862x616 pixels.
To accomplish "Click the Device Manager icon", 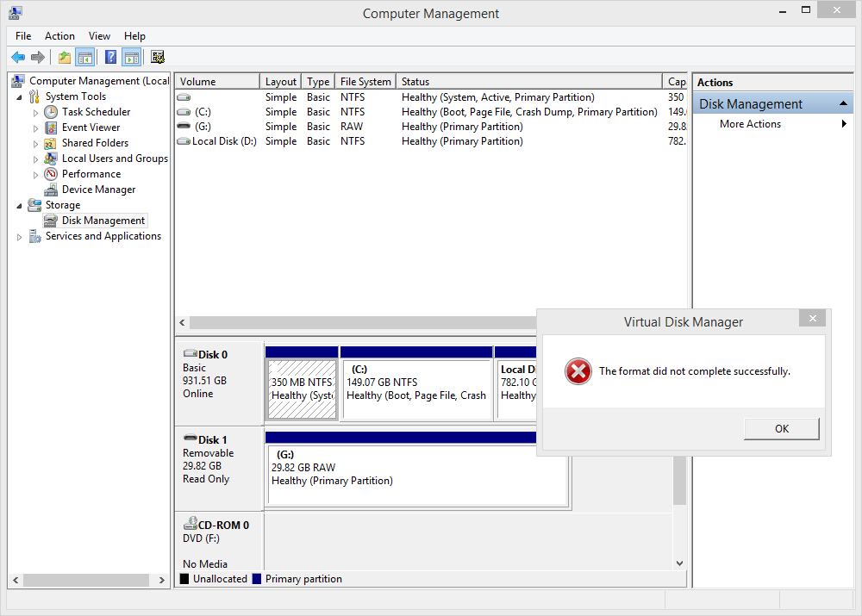I will (x=50, y=189).
